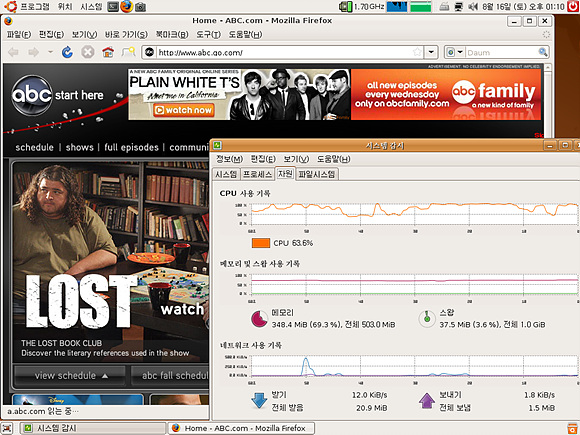
Task: Click the ABC site favicon in address bar
Action: pyautogui.click(x=149, y=52)
